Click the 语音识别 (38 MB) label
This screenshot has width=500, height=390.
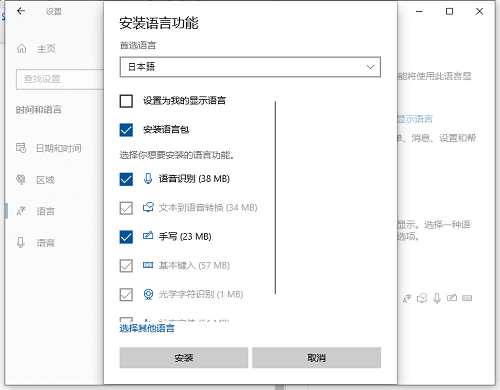194,179
